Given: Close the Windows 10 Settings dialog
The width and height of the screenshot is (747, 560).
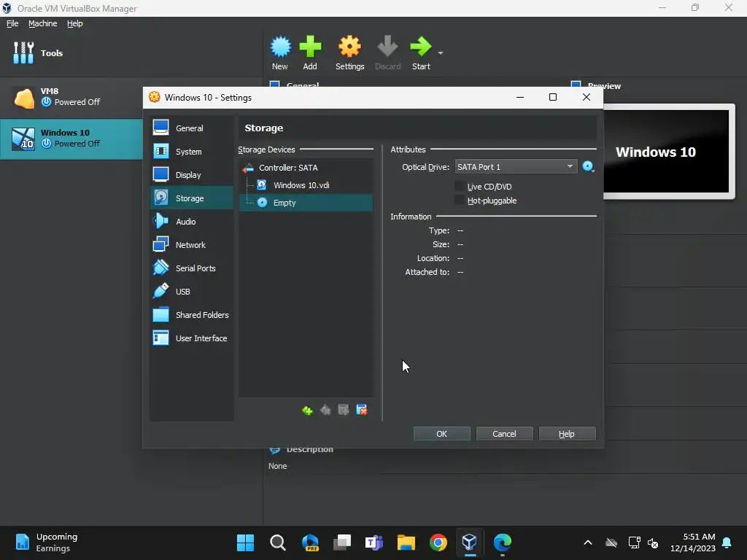Looking at the screenshot, I should coord(587,97).
